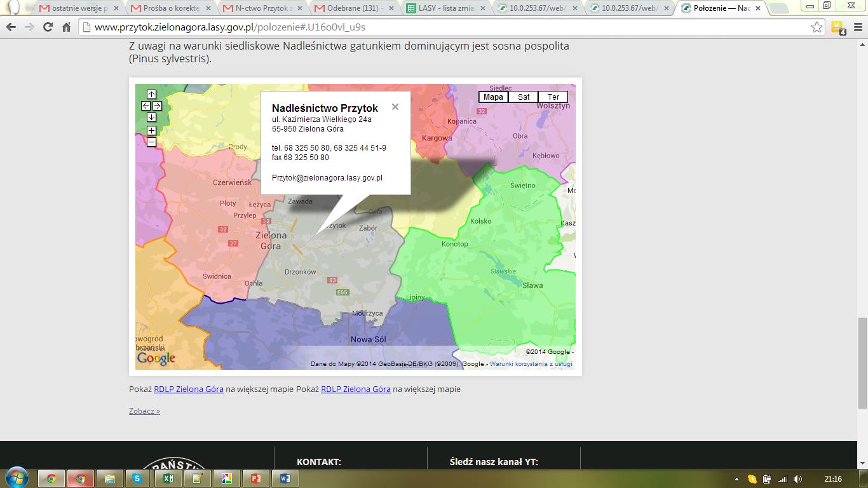Close the 'Odebrane (131)' tab
The image size is (868, 488).
(x=391, y=9)
